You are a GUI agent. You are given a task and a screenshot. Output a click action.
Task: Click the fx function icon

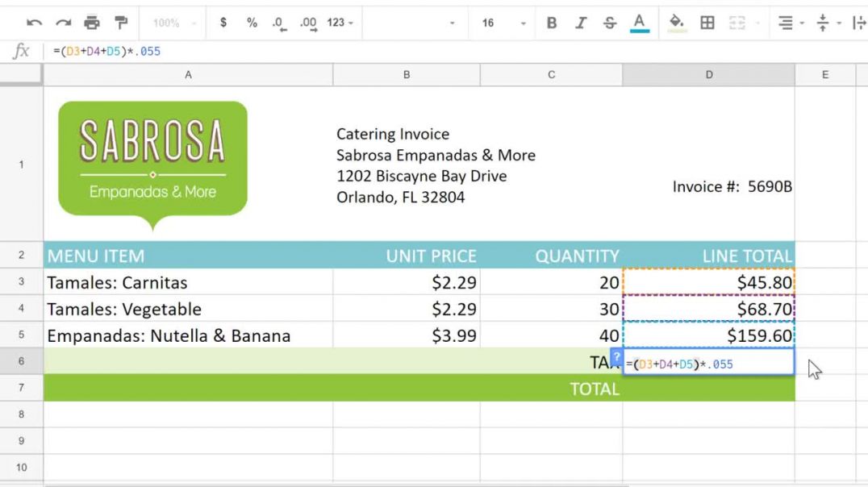pyautogui.click(x=20, y=51)
